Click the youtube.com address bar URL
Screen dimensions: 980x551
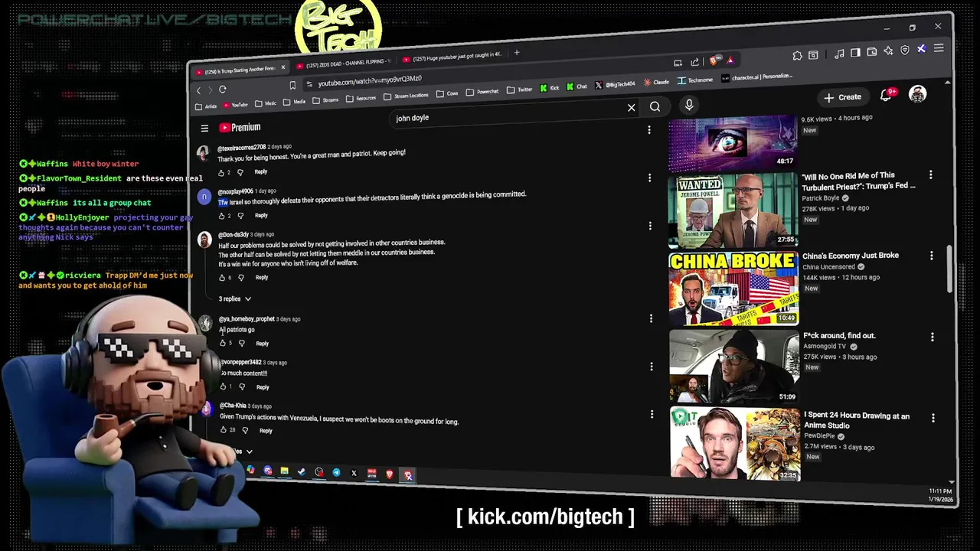pyautogui.click(x=370, y=80)
